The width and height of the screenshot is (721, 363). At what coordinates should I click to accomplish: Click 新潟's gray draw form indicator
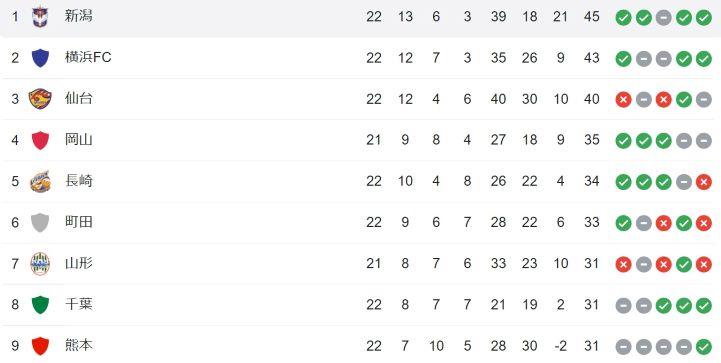664,18
